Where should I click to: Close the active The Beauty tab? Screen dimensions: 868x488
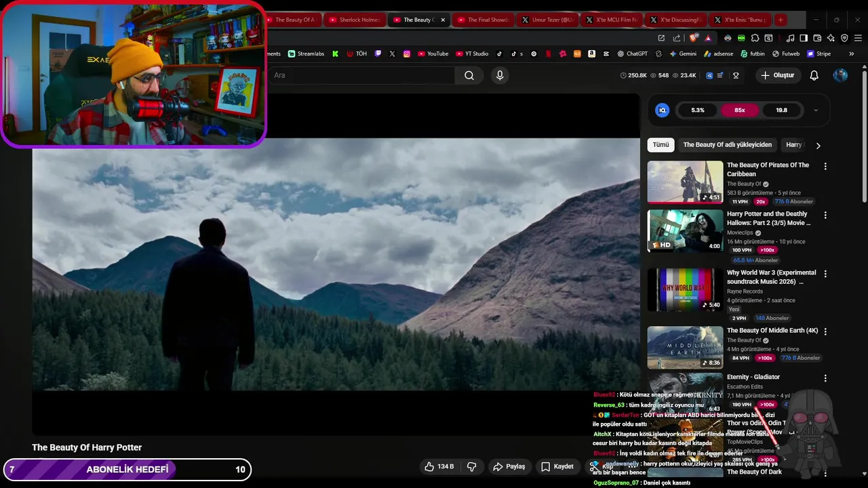pyautogui.click(x=443, y=20)
